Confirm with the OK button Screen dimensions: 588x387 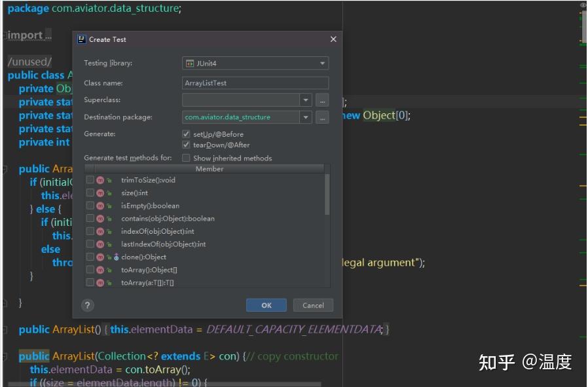(266, 304)
